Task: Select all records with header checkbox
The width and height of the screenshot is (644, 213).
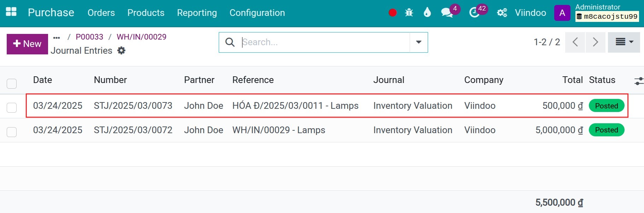Action: [x=12, y=83]
